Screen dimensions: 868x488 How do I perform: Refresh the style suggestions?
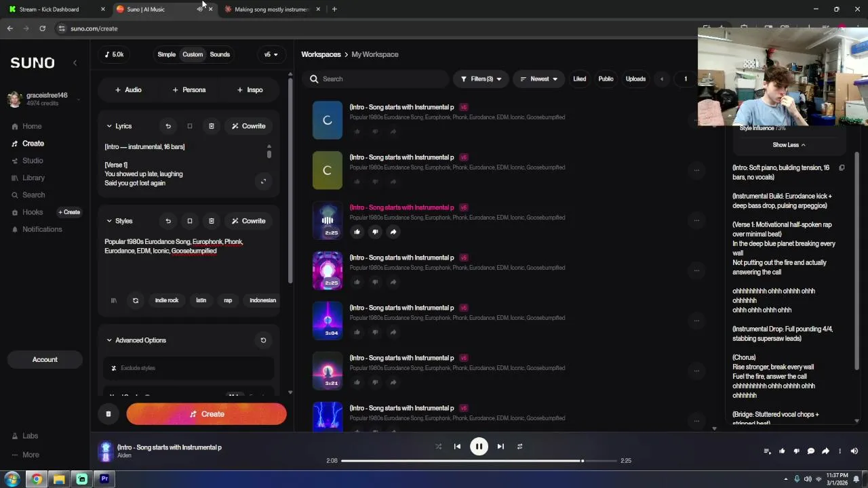pos(136,300)
